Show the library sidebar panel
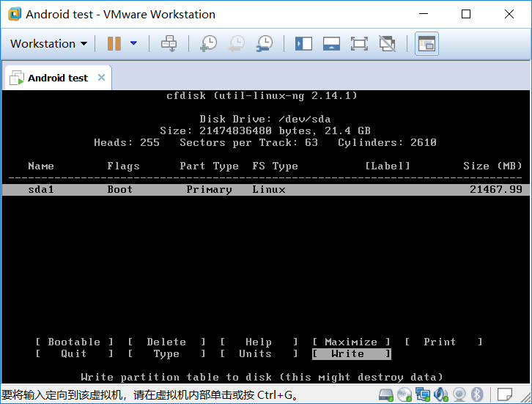The height and width of the screenshot is (404, 532). pos(303,44)
